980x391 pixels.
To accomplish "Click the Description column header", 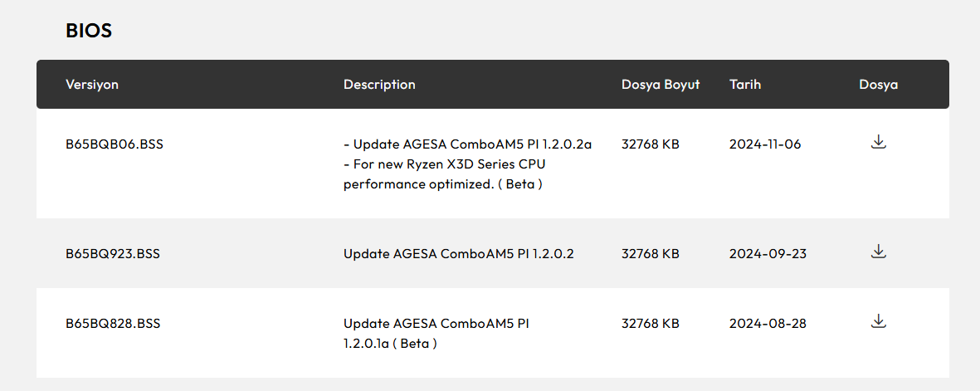I will (379, 85).
